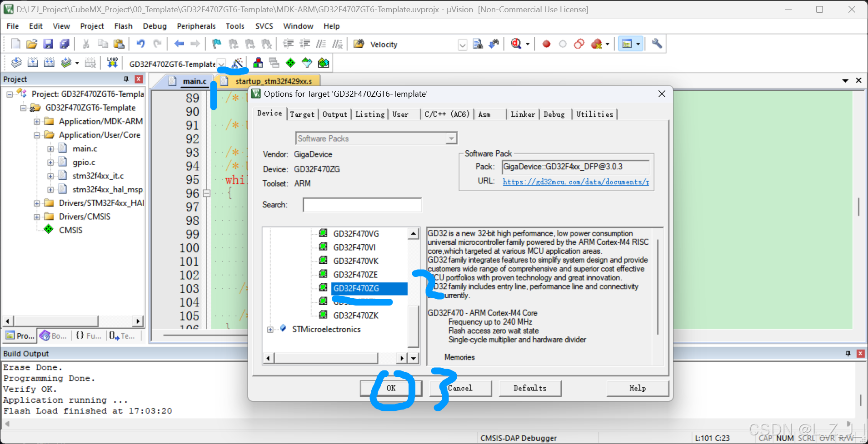868x444 pixels.
Task: Select device GD32F470VG in the list
Action: coord(356,234)
